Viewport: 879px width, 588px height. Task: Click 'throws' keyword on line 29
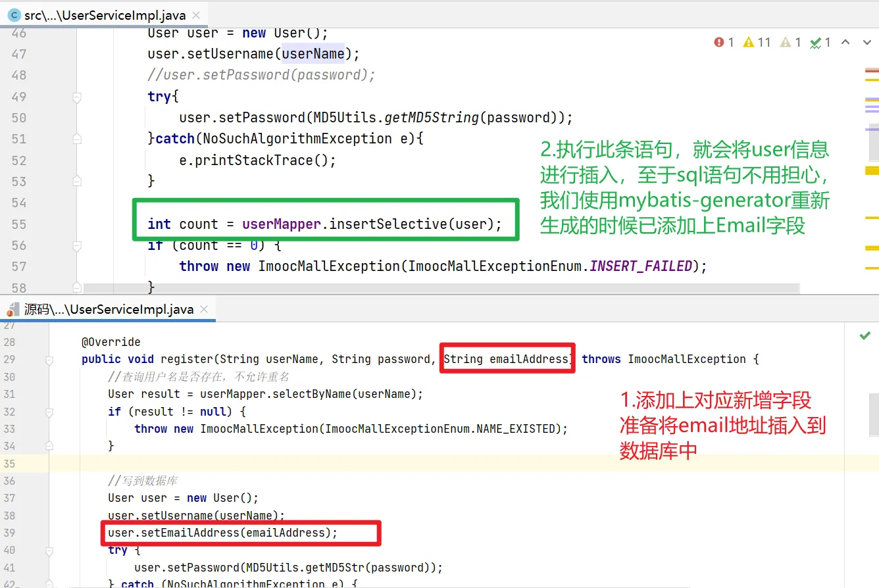(601, 359)
